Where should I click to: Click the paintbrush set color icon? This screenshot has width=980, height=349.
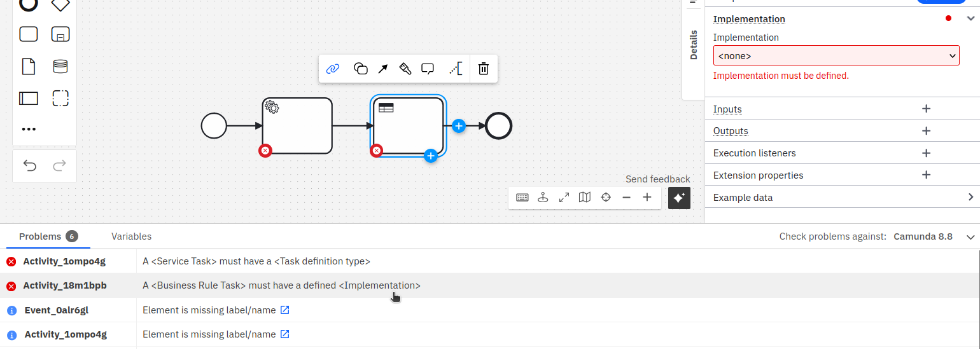tap(405, 69)
